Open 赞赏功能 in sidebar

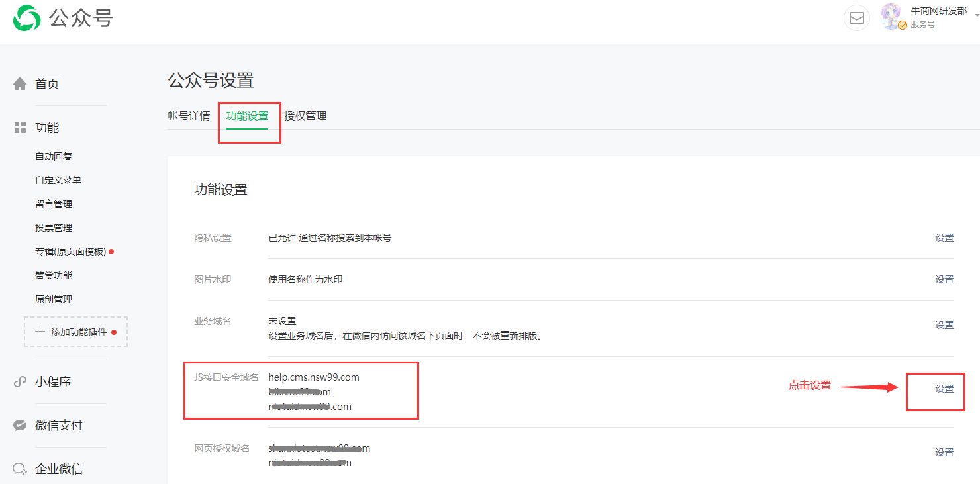pyautogui.click(x=54, y=275)
